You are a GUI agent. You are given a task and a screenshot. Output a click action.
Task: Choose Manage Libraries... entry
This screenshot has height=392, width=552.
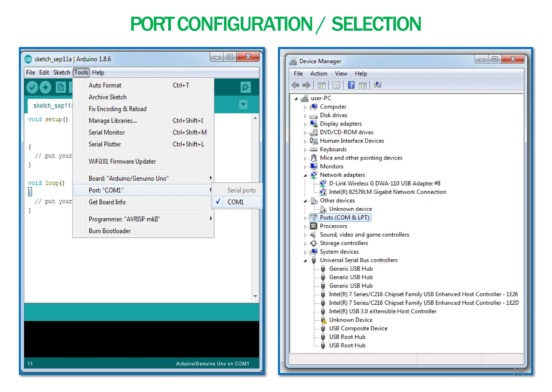point(143,121)
